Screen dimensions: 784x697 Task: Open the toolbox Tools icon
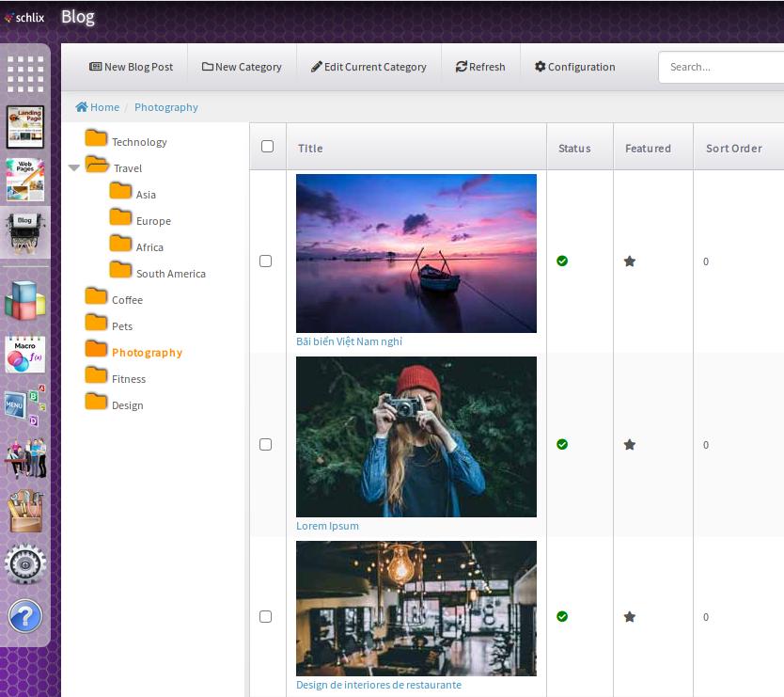point(25,511)
